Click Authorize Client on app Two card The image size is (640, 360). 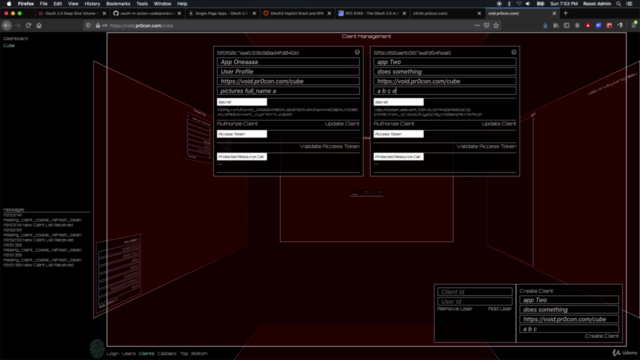tap(394, 124)
